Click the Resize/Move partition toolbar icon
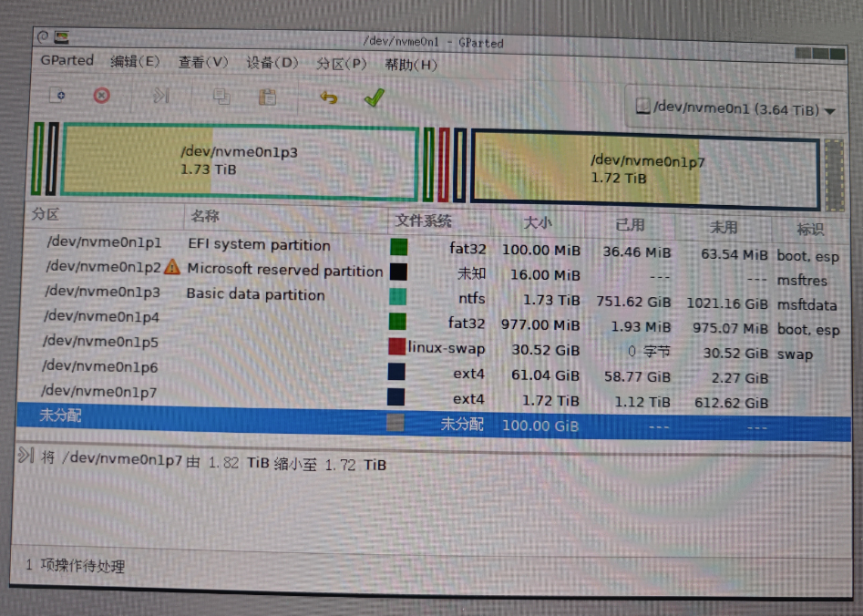Screen dimensions: 863x616 tap(160, 97)
